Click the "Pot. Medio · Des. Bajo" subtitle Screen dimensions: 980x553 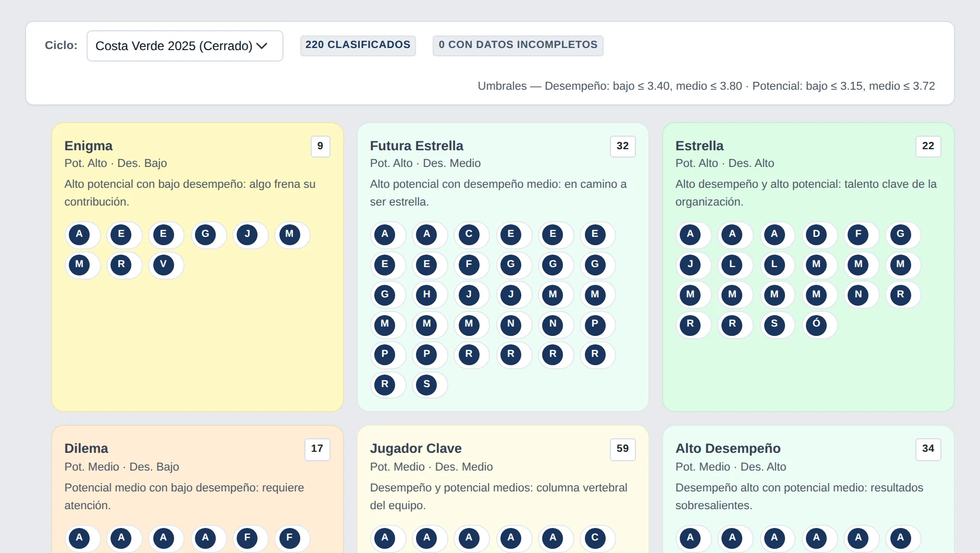pos(122,467)
